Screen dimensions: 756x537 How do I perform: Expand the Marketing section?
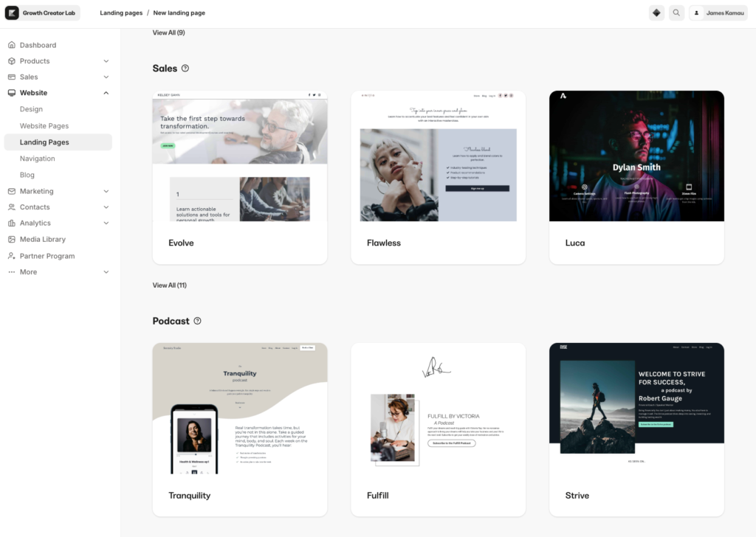point(105,190)
